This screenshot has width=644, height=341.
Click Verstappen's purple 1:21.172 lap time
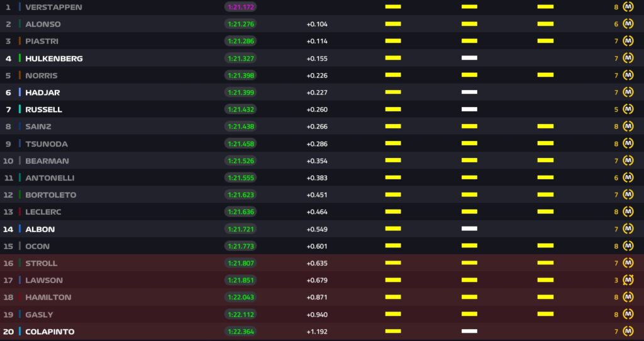click(240, 7)
